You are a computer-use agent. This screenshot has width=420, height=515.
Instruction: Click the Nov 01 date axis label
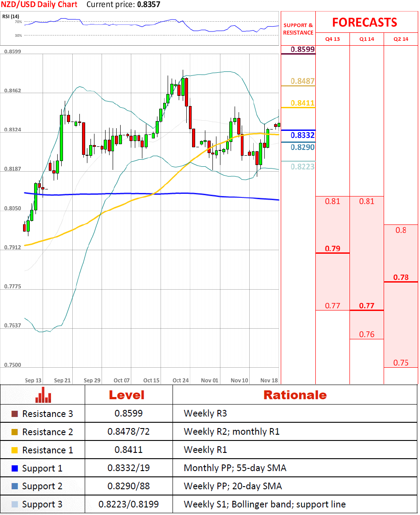(x=209, y=380)
